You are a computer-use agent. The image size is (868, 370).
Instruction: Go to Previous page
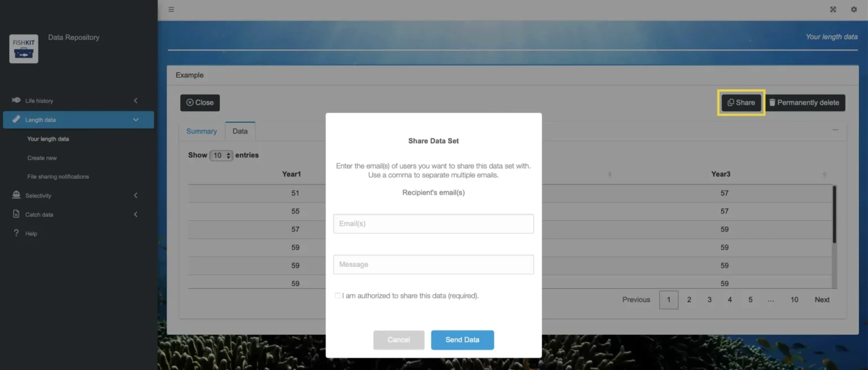coord(636,300)
